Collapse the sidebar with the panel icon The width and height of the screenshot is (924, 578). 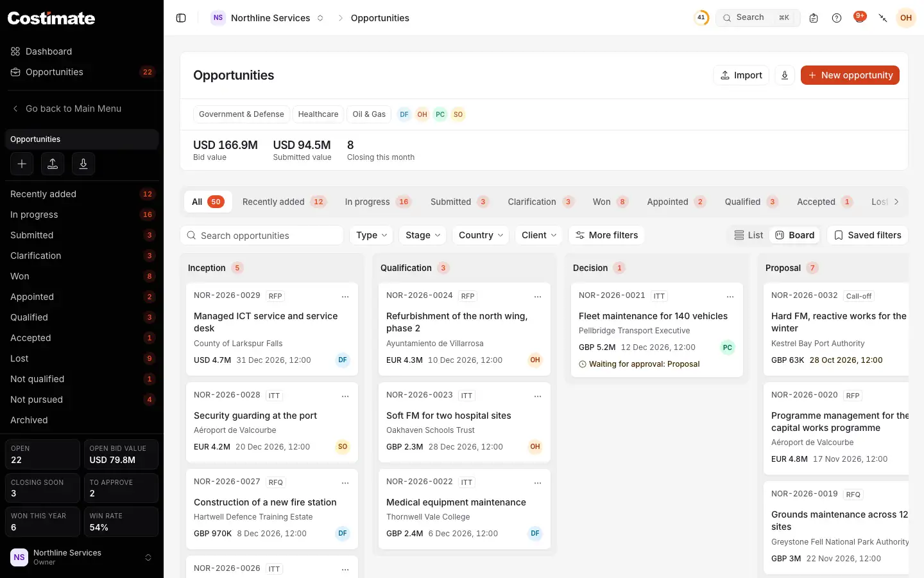(x=181, y=18)
